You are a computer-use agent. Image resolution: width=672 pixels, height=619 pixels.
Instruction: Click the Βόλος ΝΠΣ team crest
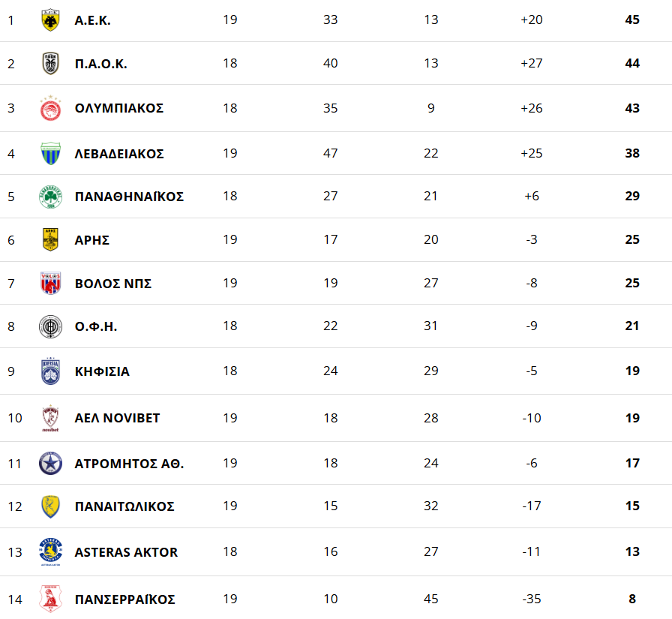[x=50, y=284]
